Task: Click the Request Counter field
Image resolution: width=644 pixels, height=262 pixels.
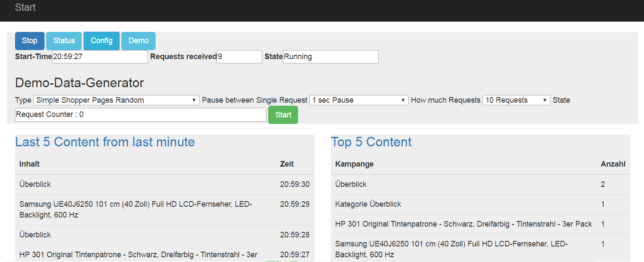Action: coord(140,114)
